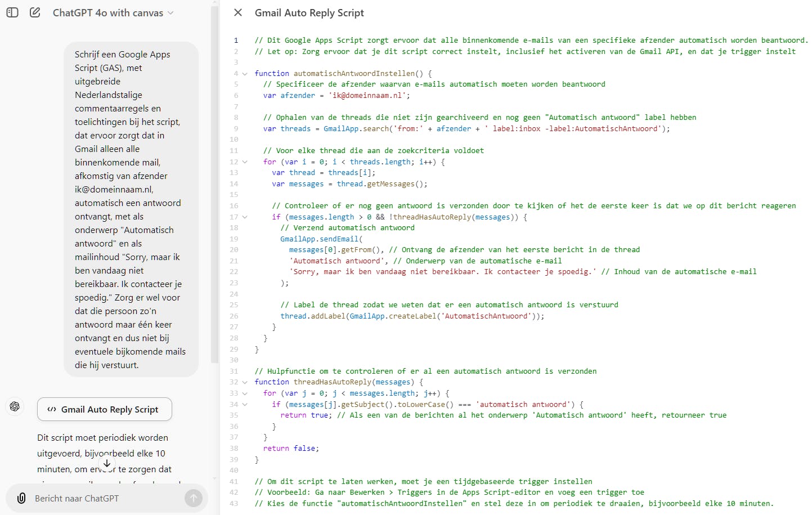Click the 'var afzender' code line
The height and width of the screenshot is (515, 812).
[x=337, y=95]
